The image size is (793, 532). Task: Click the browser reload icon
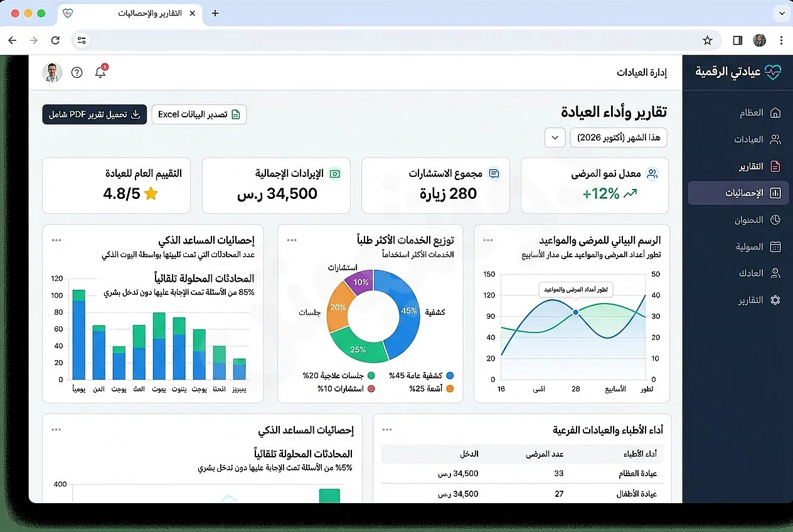click(x=55, y=40)
